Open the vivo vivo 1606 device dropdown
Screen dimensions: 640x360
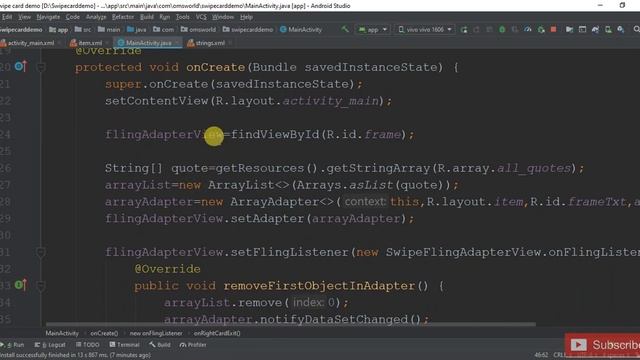coord(425,29)
